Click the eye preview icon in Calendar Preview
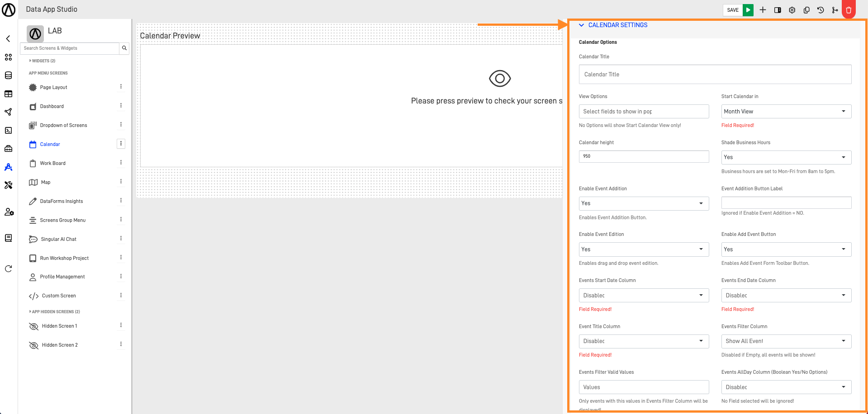The width and height of the screenshot is (868, 414). (x=500, y=79)
